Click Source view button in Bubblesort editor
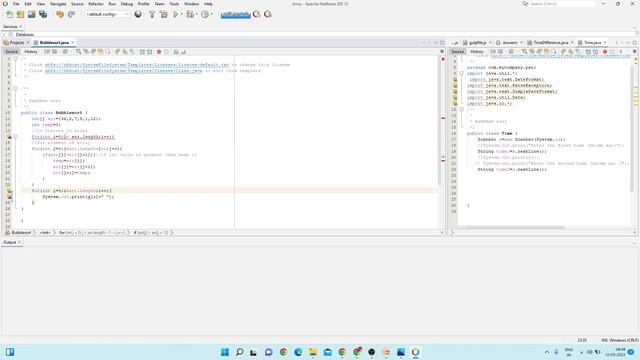This screenshot has width=640, height=360. 11,52
